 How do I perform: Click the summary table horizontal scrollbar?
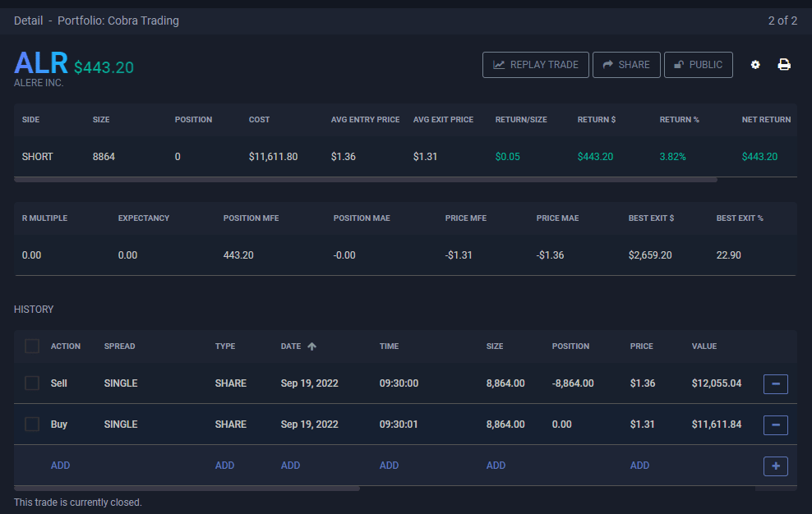(366, 179)
